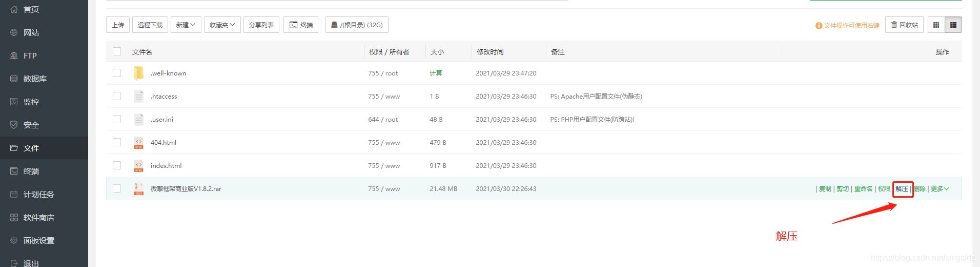
Task: Open the 回收站 recycle bin
Action: tap(905, 25)
